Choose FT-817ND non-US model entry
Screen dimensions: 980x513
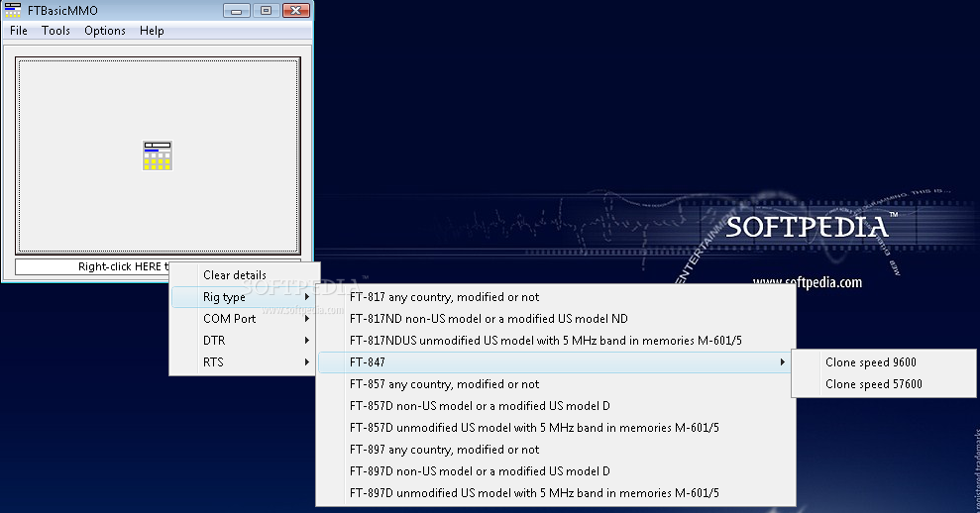[556, 319]
